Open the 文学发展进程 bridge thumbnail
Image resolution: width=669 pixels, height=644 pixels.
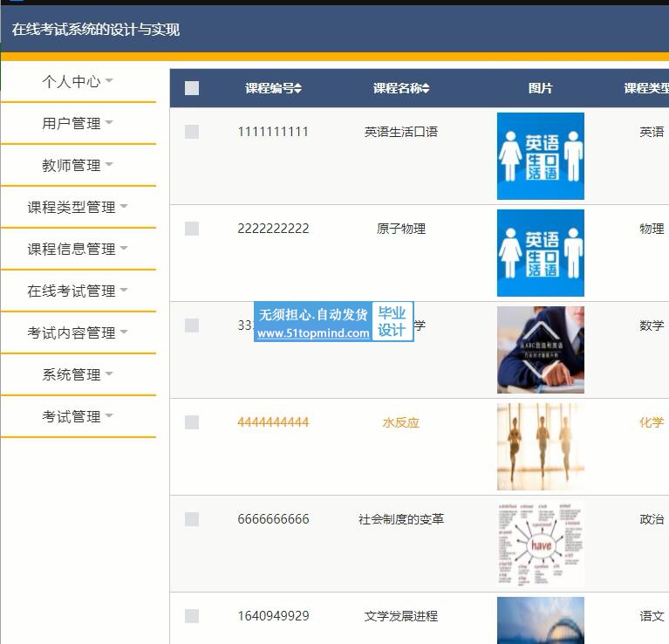tap(540, 620)
